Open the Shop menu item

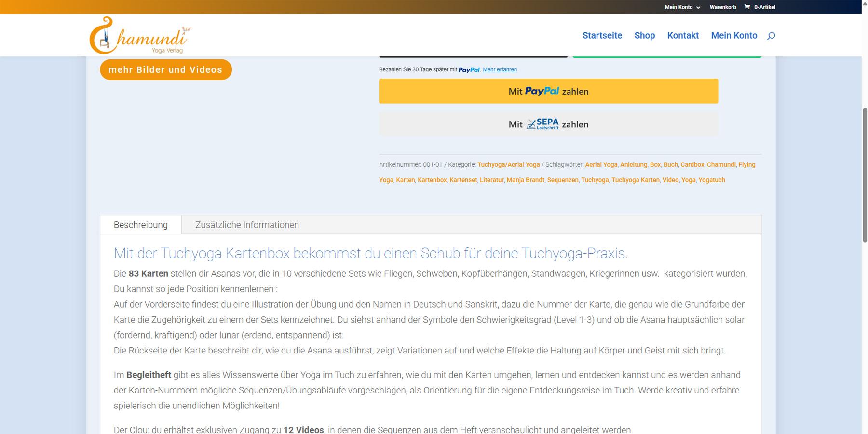pyautogui.click(x=644, y=35)
